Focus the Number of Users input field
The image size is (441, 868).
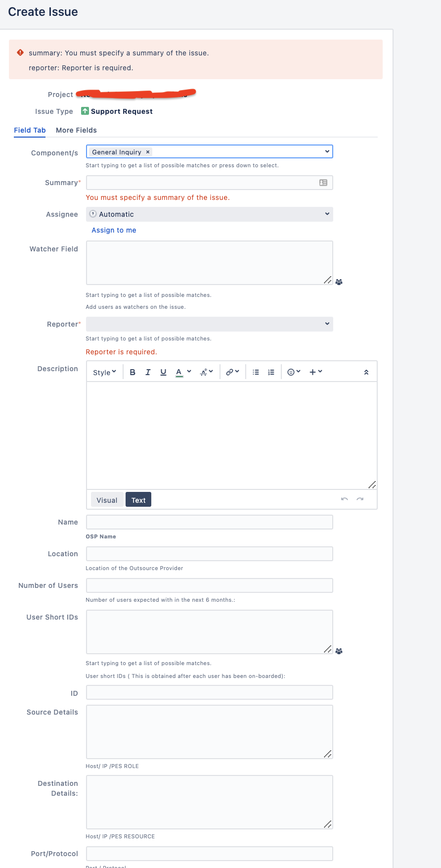point(210,585)
